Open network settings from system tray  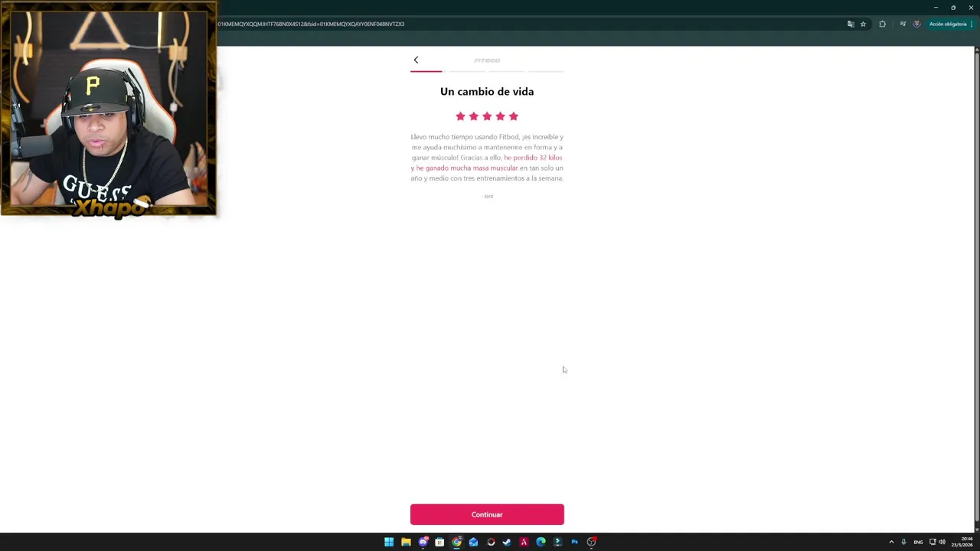click(x=933, y=542)
